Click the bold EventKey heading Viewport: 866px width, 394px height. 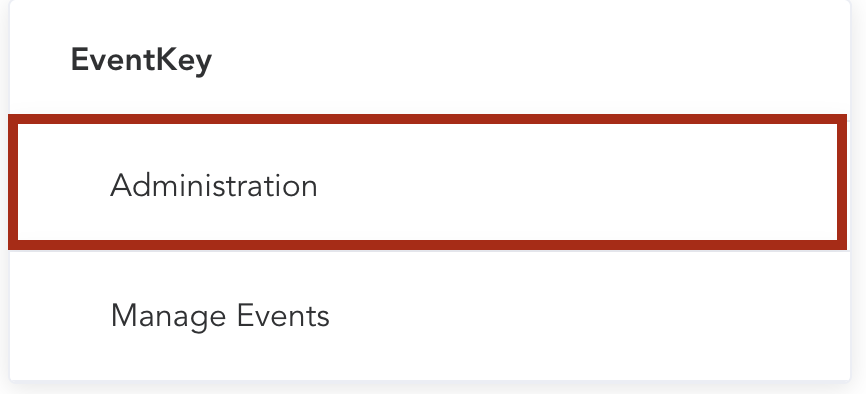coord(141,60)
